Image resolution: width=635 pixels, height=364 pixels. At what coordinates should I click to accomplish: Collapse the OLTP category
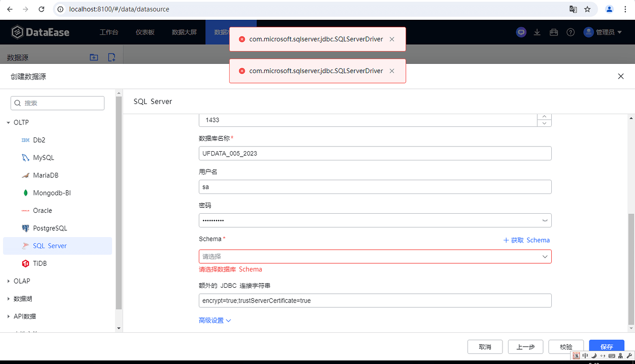click(8, 122)
